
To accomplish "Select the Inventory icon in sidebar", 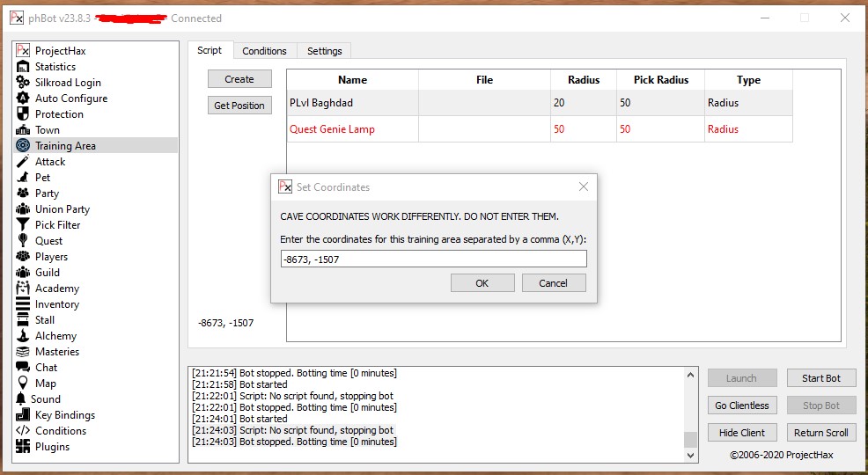I will click(x=23, y=304).
